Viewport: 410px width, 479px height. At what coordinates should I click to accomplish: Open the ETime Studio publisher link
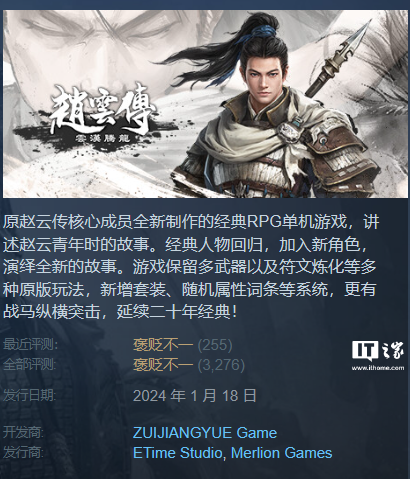pos(177,453)
